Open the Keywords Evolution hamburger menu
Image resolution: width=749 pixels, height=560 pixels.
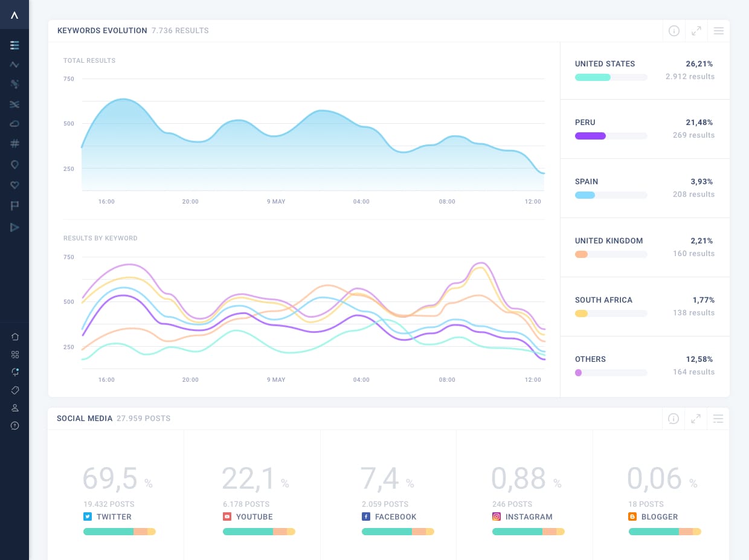(x=718, y=31)
